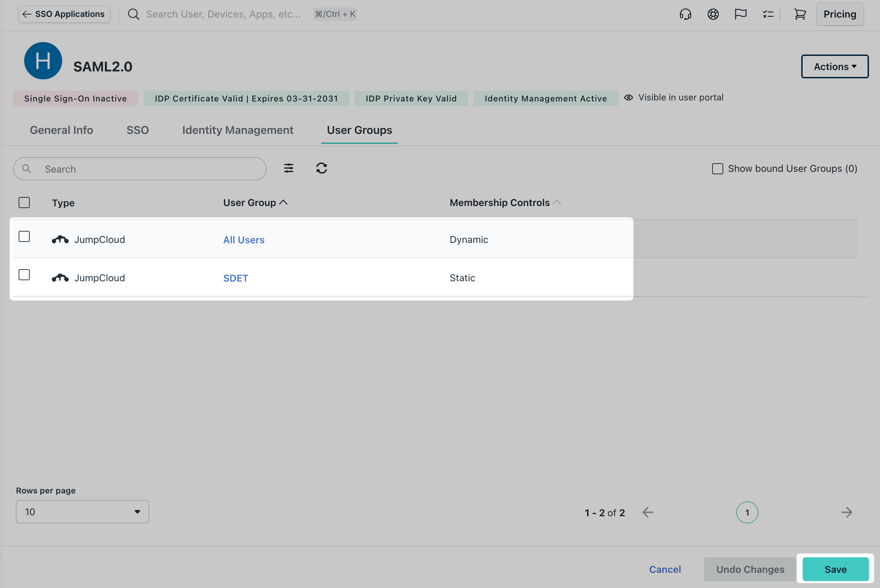
Task: Enable Show bound User Groups
Action: 718,168
